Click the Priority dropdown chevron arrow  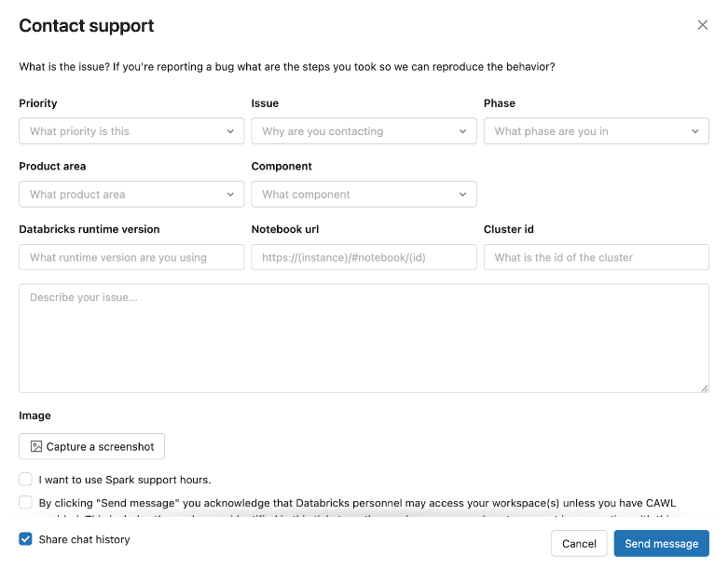[230, 131]
